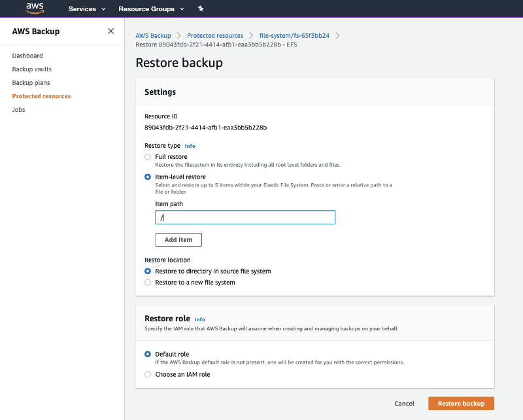This screenshot has width=523, height=420.
Task: Click the AWS Backup breadcrumb link
Action: [x=153, y=35]
